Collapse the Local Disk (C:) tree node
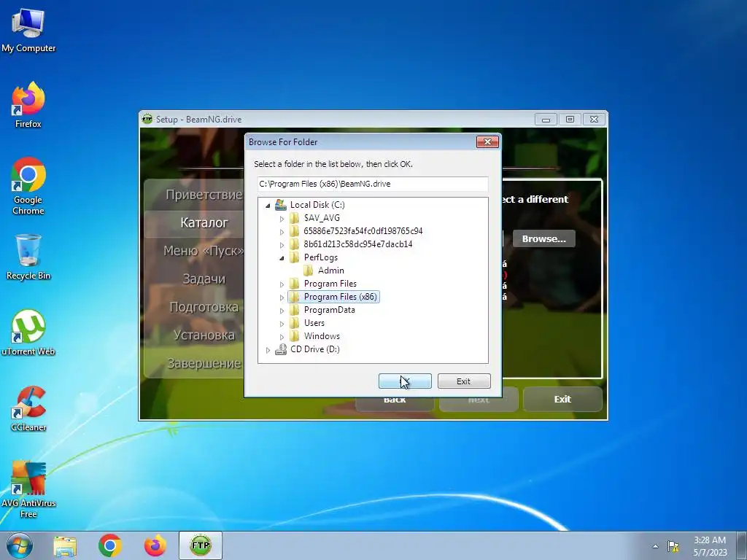747x560 pixels. pos(268,205)
